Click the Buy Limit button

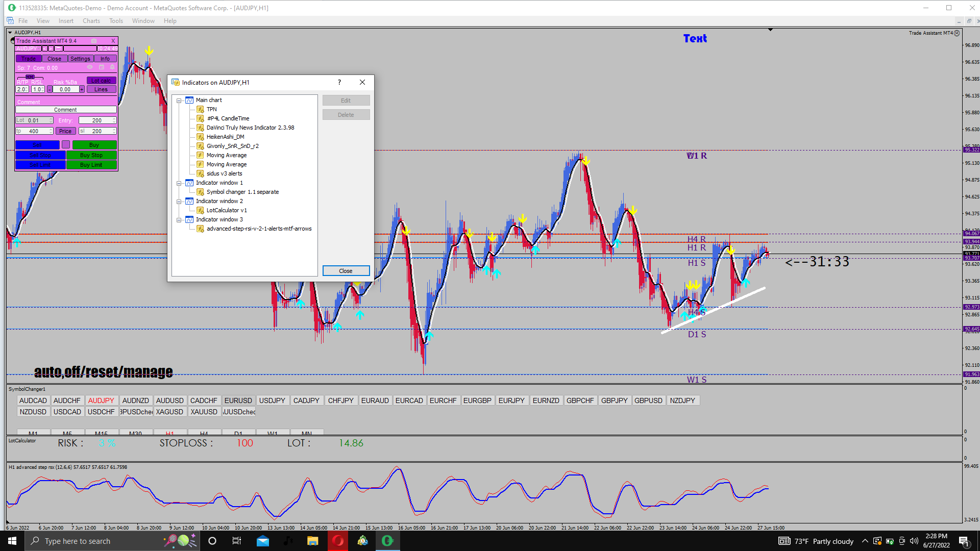pyautogui.click(x=91, y=165)
